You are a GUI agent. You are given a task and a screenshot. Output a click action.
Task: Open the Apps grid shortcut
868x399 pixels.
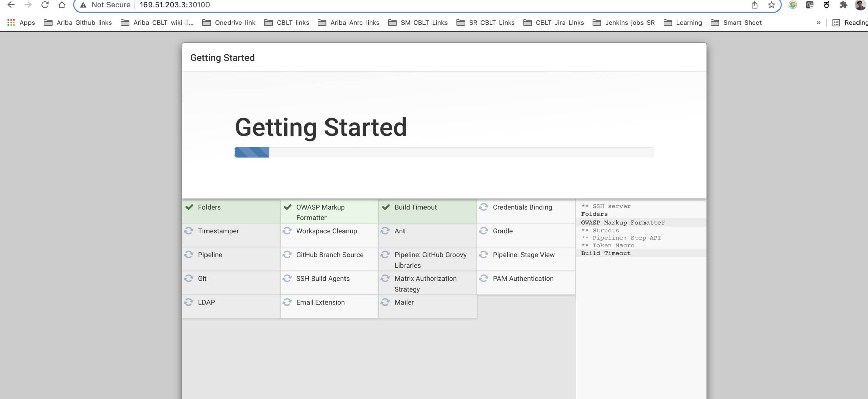click(21, 23)
